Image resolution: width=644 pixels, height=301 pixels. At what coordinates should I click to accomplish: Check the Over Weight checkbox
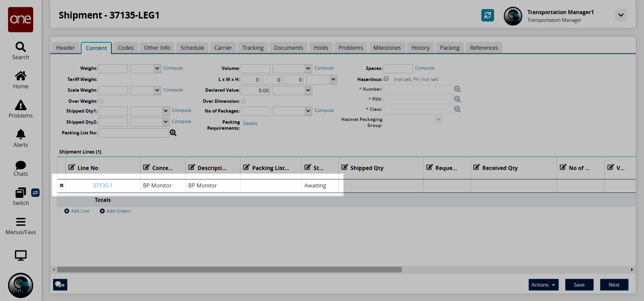click(101, 101)
